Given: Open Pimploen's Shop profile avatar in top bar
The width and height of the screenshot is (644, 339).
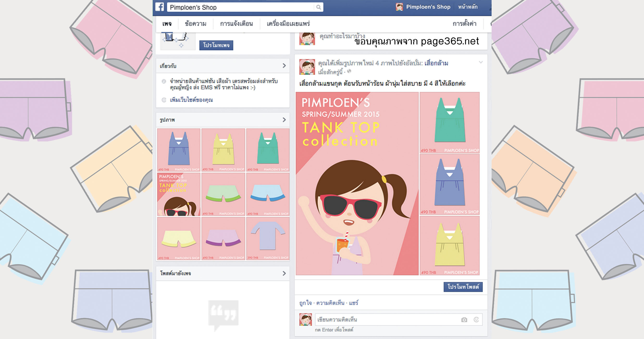Looking at the screenshot, I should pyautogui.click(x=399, y=7).
